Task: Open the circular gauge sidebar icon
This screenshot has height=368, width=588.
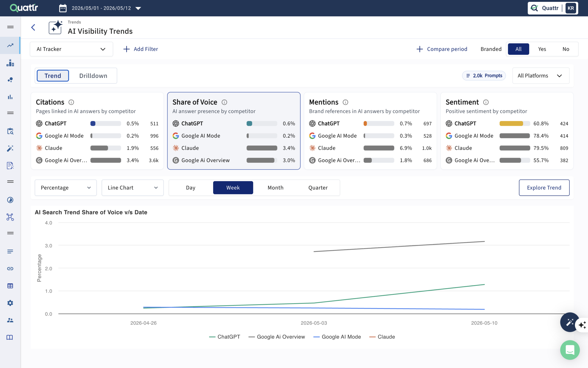Action: 10,200
